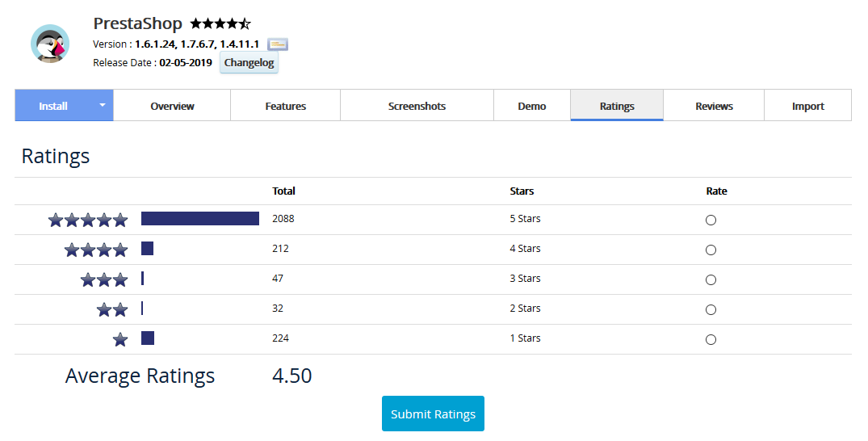Screen dimensions: 868x441
Task: Click the total count 47
Action: [x=277, y=279]
